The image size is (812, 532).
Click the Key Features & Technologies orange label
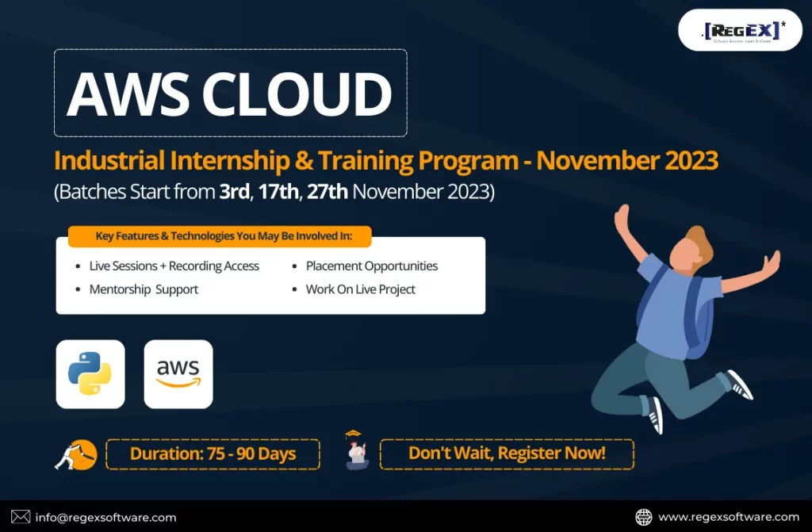tap(220, 236)
